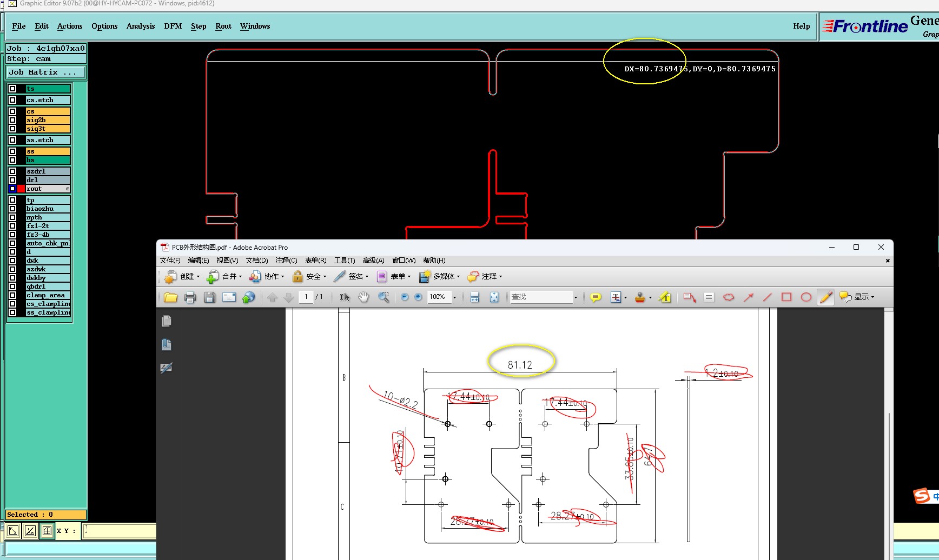Screen dimensions: 939x560
Task: Click the 查找 search field in Acrobat
Action: coord(541,297)
